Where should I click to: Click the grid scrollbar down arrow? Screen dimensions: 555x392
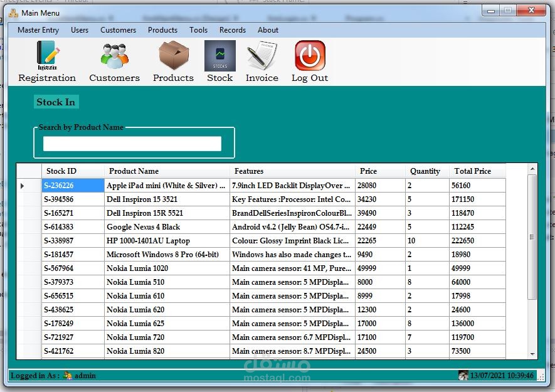click(532, 354)
